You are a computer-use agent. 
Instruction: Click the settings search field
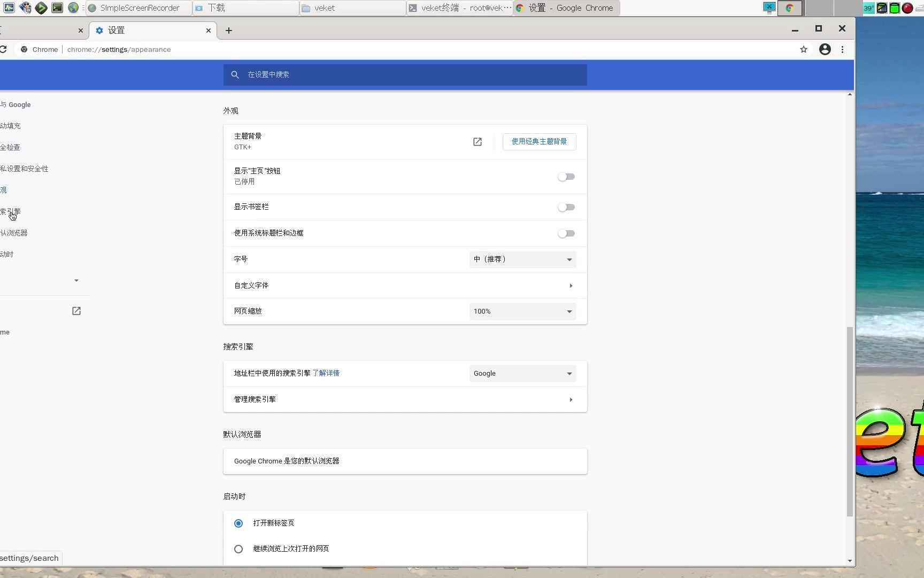pos(405,74)
